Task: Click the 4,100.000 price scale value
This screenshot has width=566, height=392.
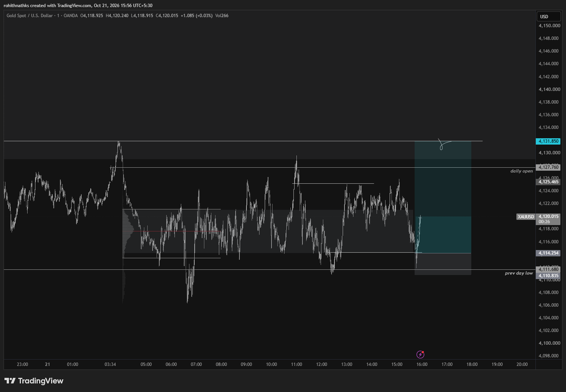Action: pos(549,343)
